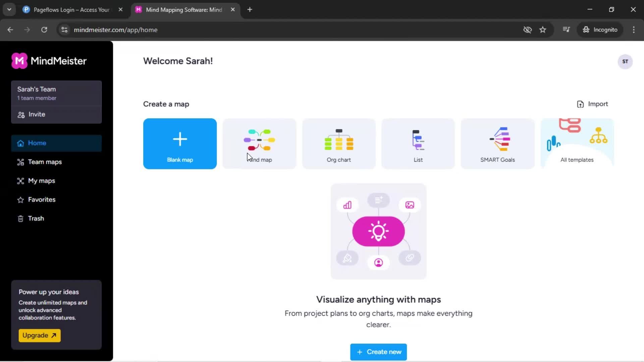Click the plus icon on Blank map
The height and width of the screenshot is (362, 644).
pyautogui.click(x=180, y=139)
